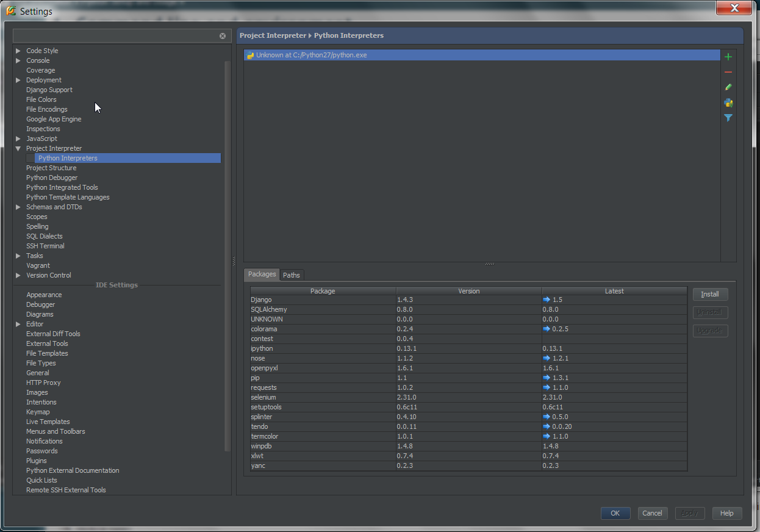Clear the settings search field via its x icon
The height and width of the screenshot is (532, 760).
coord(223,35)
